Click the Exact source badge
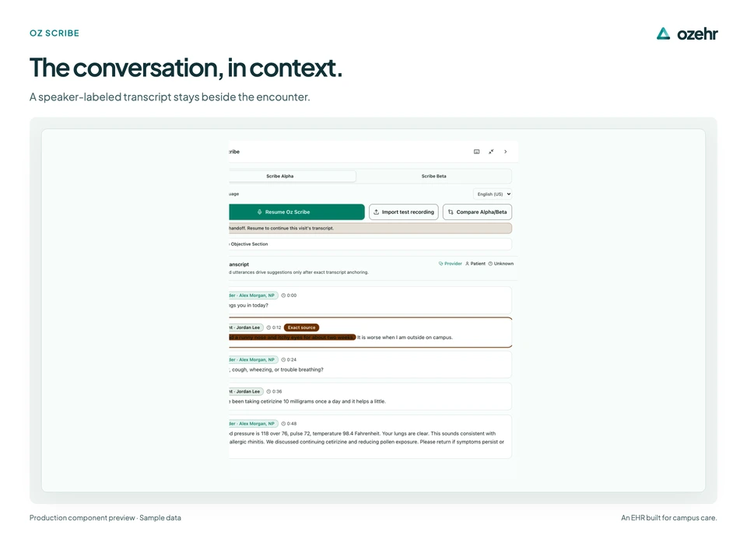 [302, 327]
